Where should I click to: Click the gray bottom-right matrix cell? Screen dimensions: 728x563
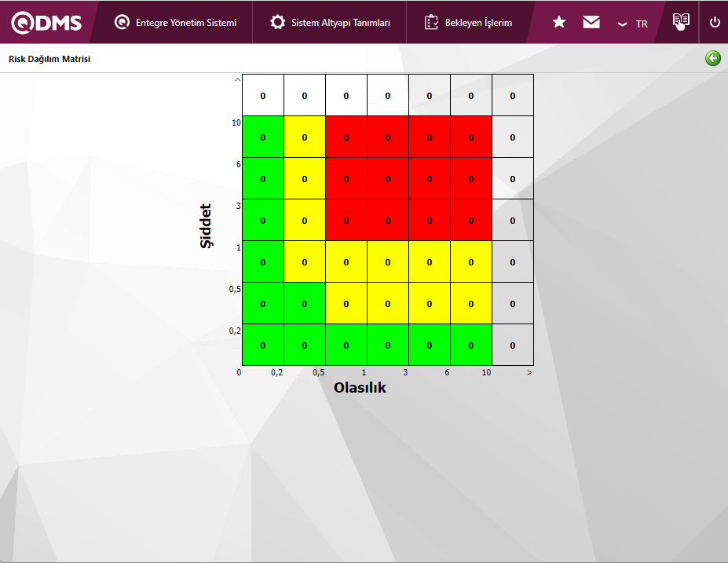point(513,345)
